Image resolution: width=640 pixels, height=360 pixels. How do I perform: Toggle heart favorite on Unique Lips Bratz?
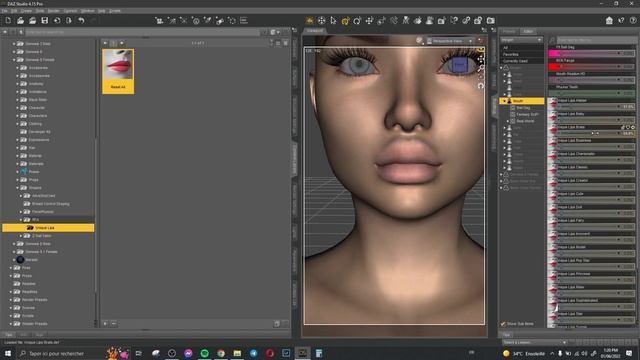tap(628, 127)
